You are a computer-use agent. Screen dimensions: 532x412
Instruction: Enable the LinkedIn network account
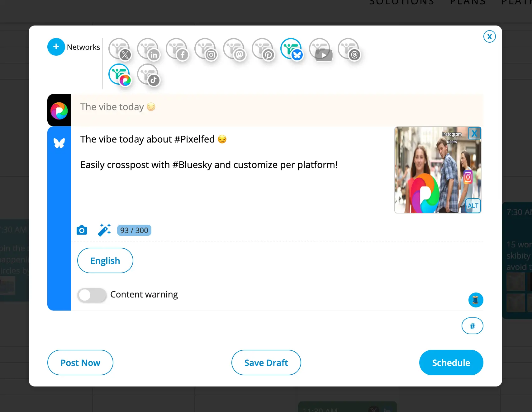point(148,49)
